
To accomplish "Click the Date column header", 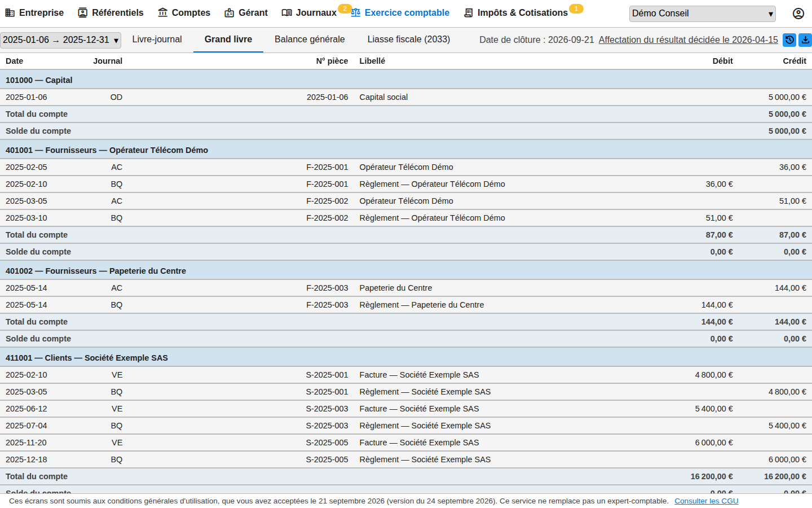I will click(x=14, y=61).
